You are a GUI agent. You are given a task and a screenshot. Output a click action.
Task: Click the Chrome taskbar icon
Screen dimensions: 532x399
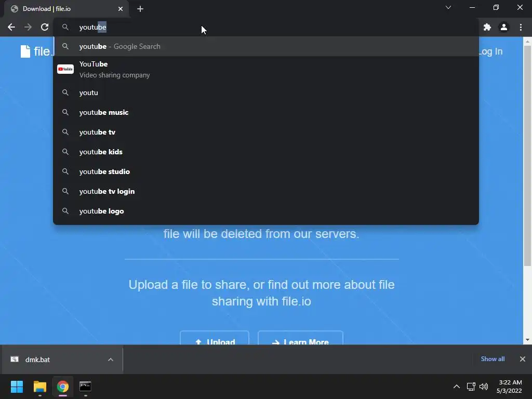[63, 387]
